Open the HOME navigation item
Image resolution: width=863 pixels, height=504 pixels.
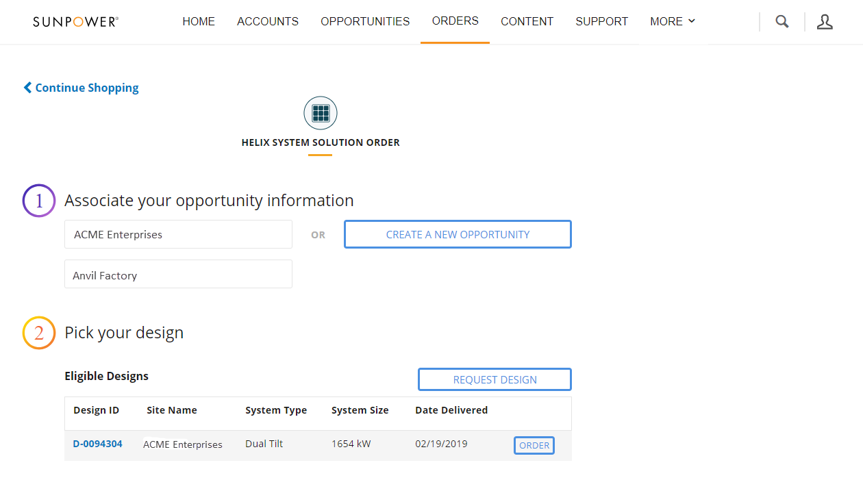199,21
